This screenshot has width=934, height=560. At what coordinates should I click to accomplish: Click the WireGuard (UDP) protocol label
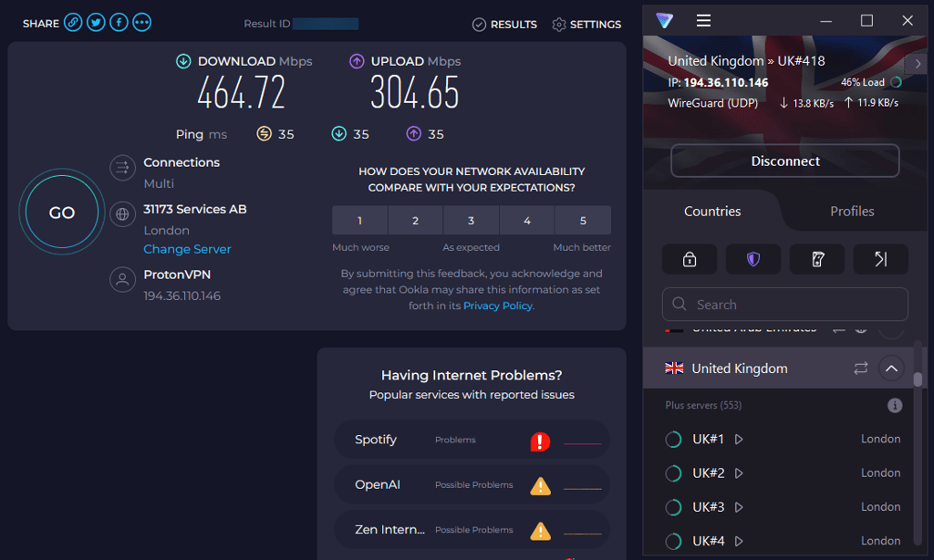(x=713, y=103)
